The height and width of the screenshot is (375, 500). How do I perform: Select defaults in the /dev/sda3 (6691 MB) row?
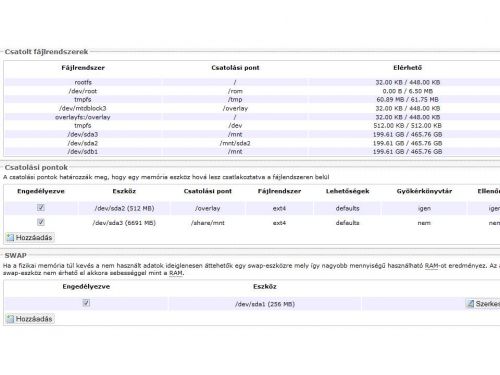[347, 223]
